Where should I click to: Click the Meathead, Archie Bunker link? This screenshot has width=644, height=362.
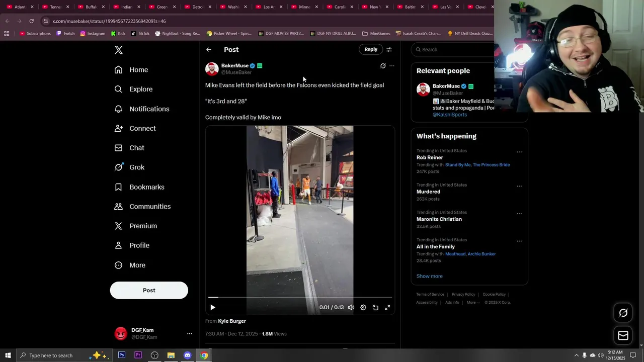(x=470, y=254)
